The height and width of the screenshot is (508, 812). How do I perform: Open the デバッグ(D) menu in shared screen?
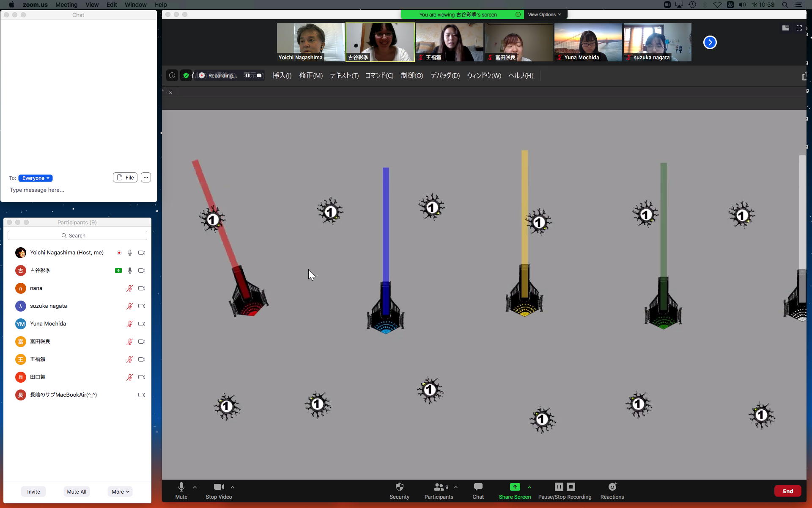click(x=444, y=75)
